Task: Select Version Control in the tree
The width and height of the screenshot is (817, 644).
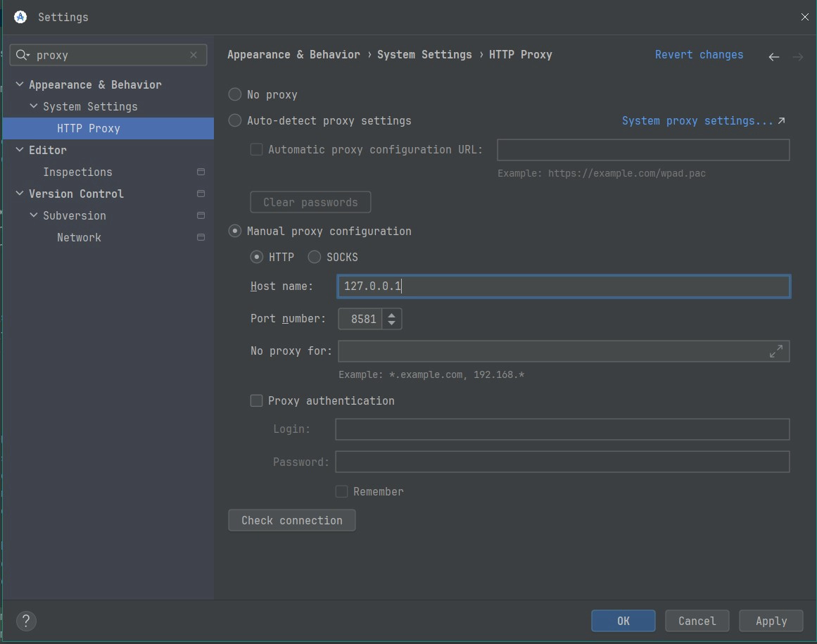Action: point(76,194)
